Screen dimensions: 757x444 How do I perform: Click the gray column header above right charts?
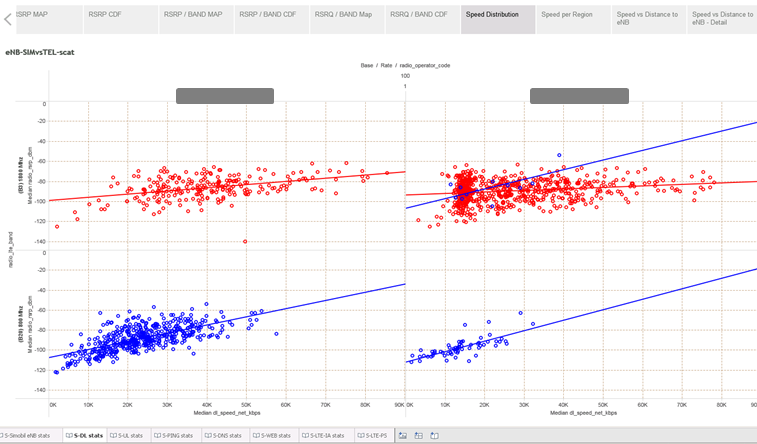(579, 96)
